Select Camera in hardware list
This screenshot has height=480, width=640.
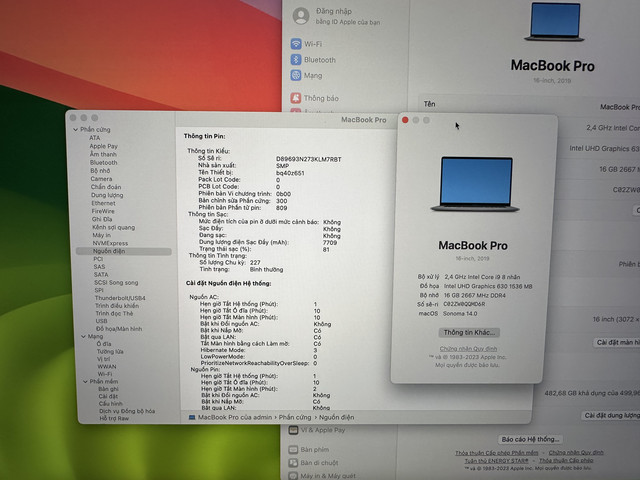101,178
